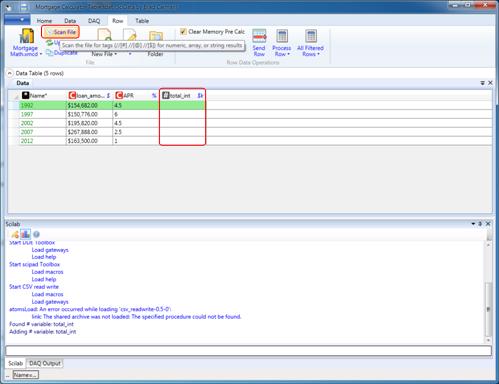499x384 pixels.
Task: Click the APR cell with value 6
Action: (x=136, y=114)
